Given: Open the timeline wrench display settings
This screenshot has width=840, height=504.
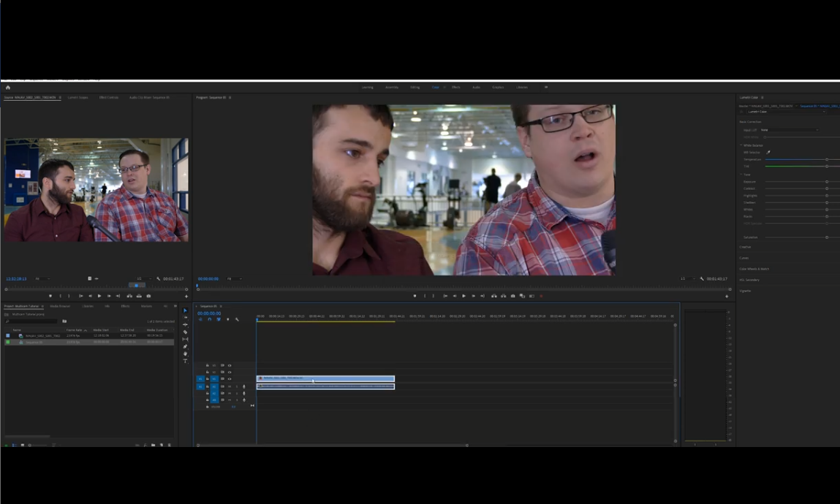Looking at the screenshot, I should pos(237,319).
